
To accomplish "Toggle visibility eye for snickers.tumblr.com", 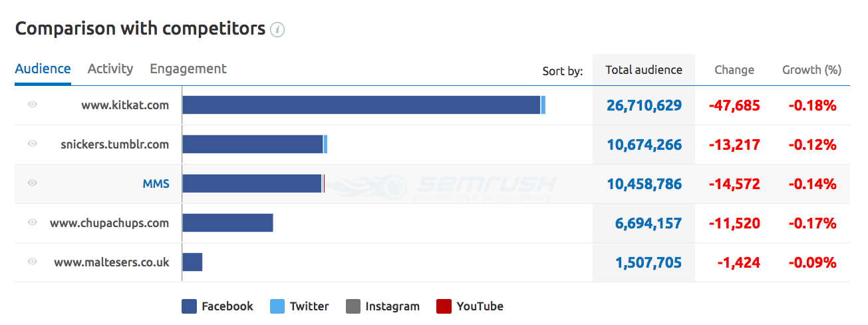I will 33,145.
